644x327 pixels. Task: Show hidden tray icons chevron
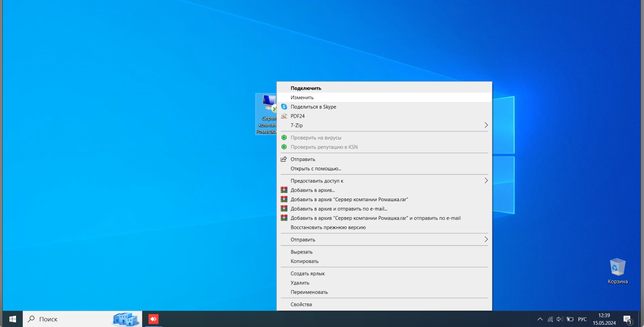(540, 319)
